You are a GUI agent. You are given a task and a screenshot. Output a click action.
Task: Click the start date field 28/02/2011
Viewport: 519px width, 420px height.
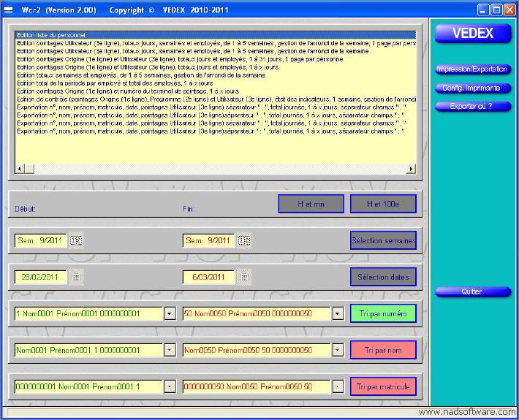tap(40, 277)
